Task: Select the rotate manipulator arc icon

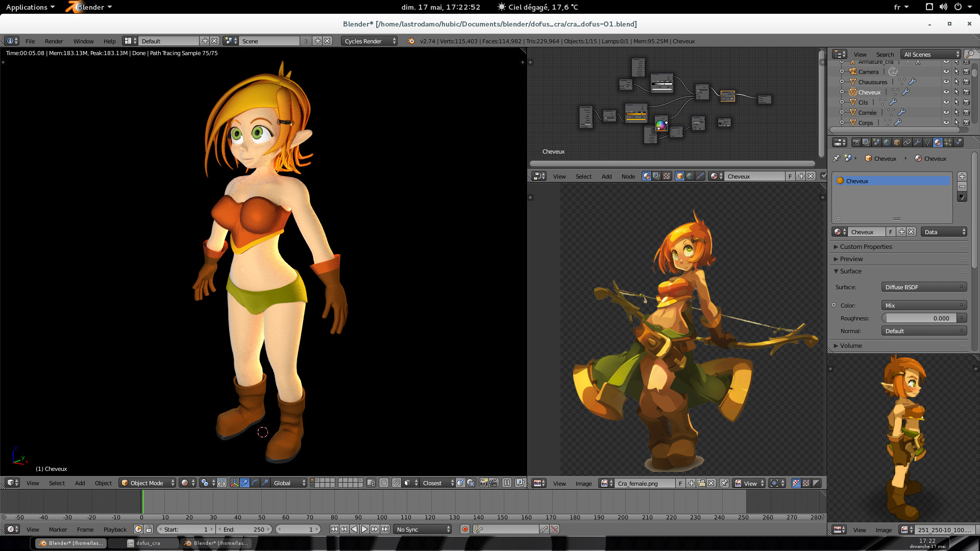Action: 255,483
